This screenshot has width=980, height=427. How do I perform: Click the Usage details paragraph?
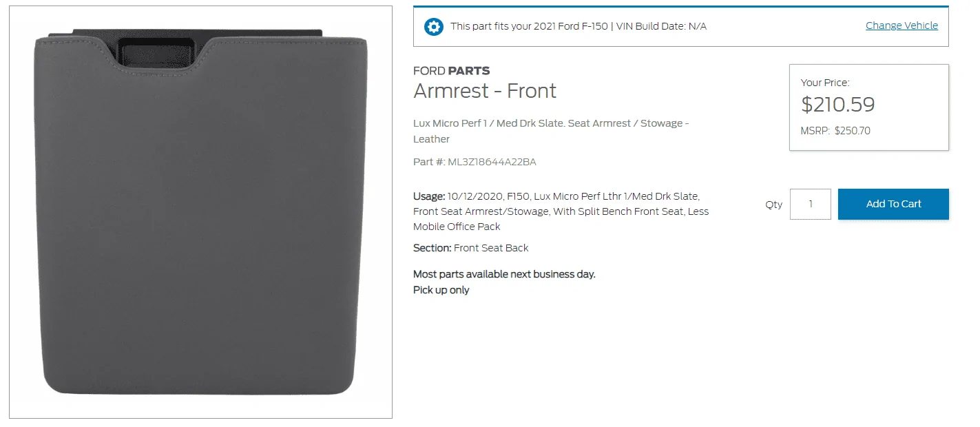561,211
